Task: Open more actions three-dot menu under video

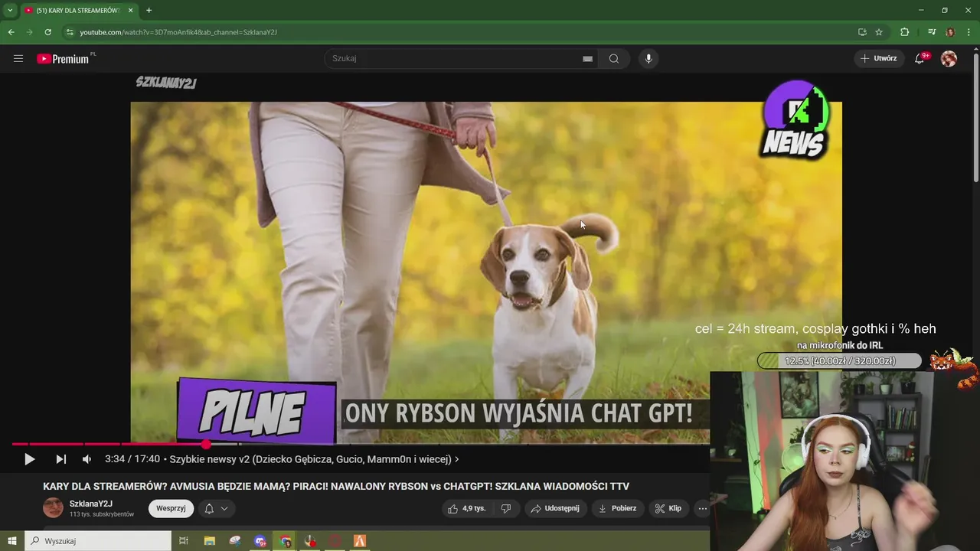Action: 702,508
